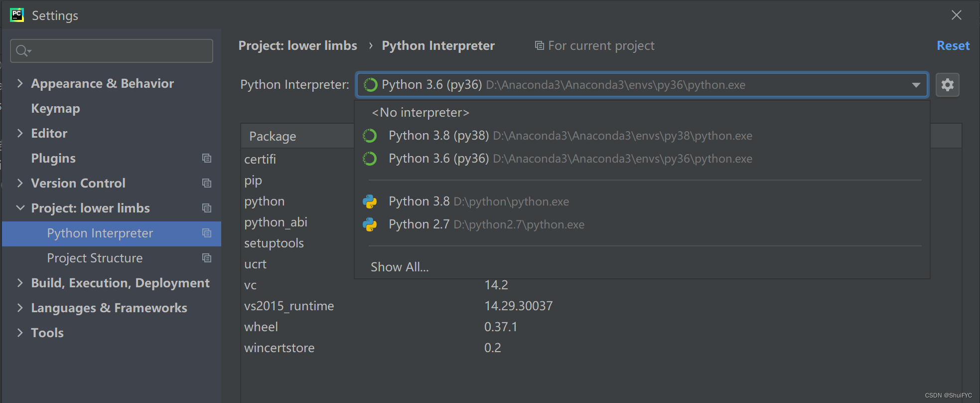Collapse the interpreter dropdown arrow
Screen dimensions: 980x403
(916, 85)
